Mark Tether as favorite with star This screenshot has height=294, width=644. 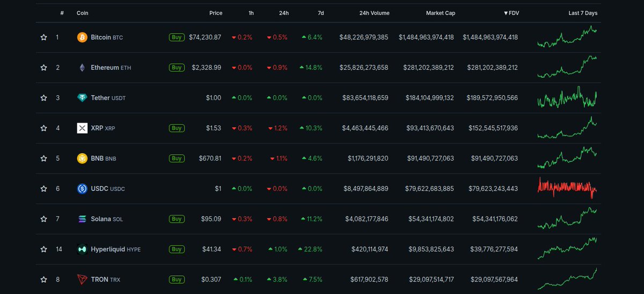point(44,98)
